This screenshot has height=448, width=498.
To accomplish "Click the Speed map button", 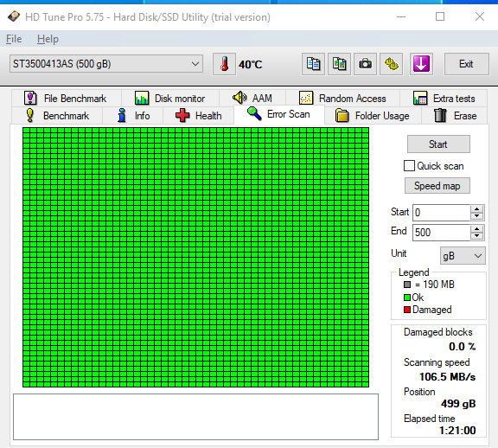I will pyautogui.click(x=437, y=186).
